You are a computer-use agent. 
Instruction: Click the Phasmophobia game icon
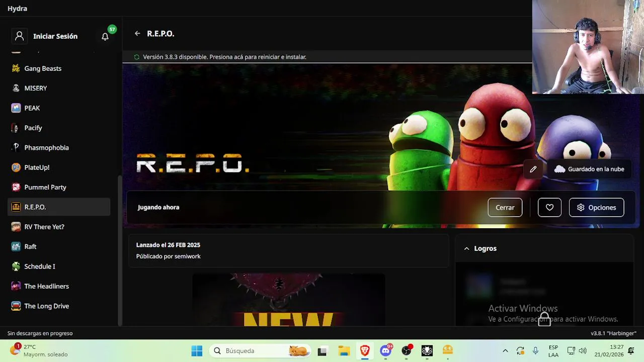[16, 147]
